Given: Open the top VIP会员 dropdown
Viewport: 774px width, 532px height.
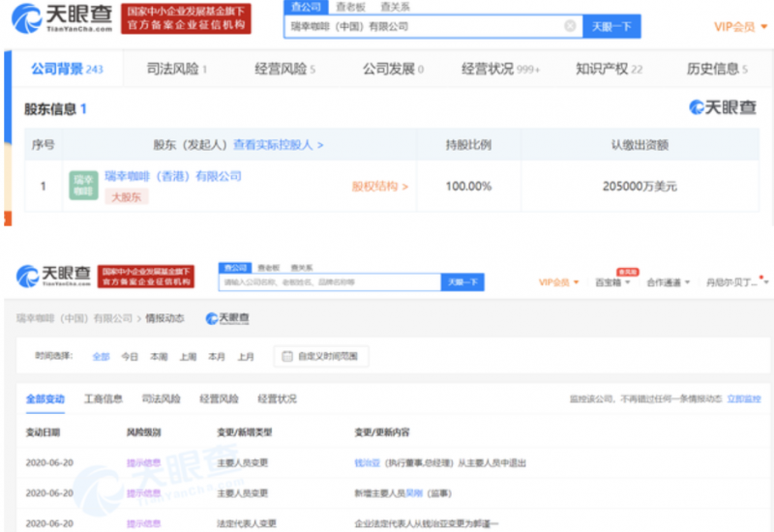Looking at the screenshot, I should (740, 27).
